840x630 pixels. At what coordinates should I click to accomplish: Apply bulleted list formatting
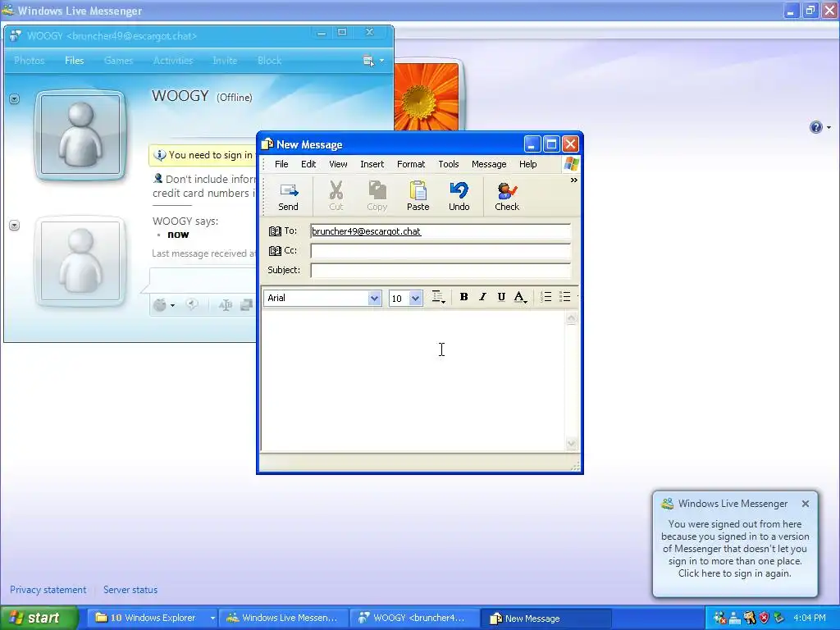(564, 297)
